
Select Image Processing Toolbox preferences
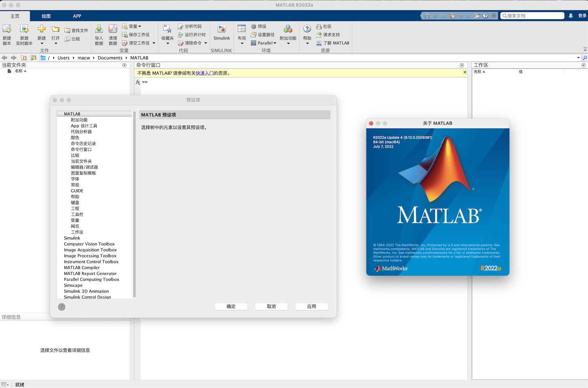pos(90,256)
